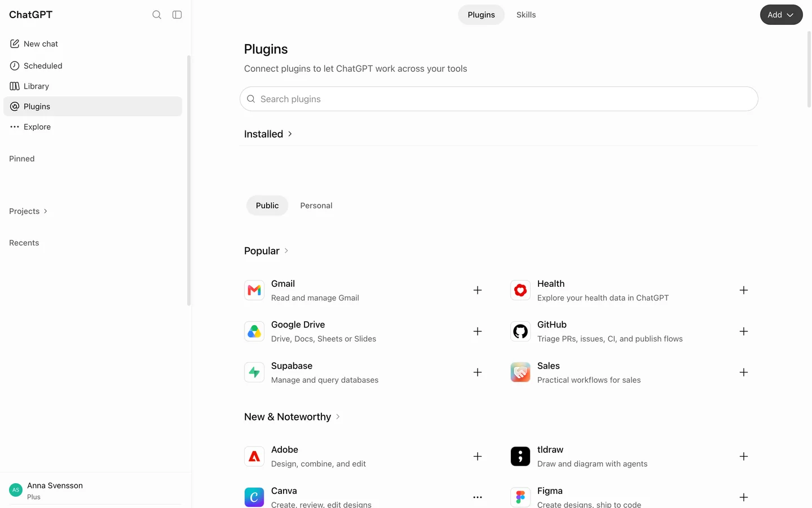Add the Supabase plugin with its plus icon

(x=478, y=373)
